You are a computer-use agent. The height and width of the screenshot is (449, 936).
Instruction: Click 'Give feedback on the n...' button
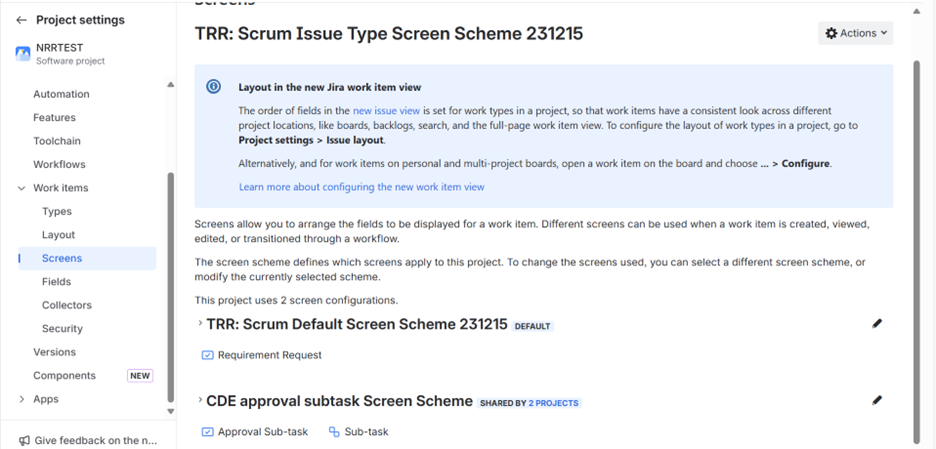point(88,441)
